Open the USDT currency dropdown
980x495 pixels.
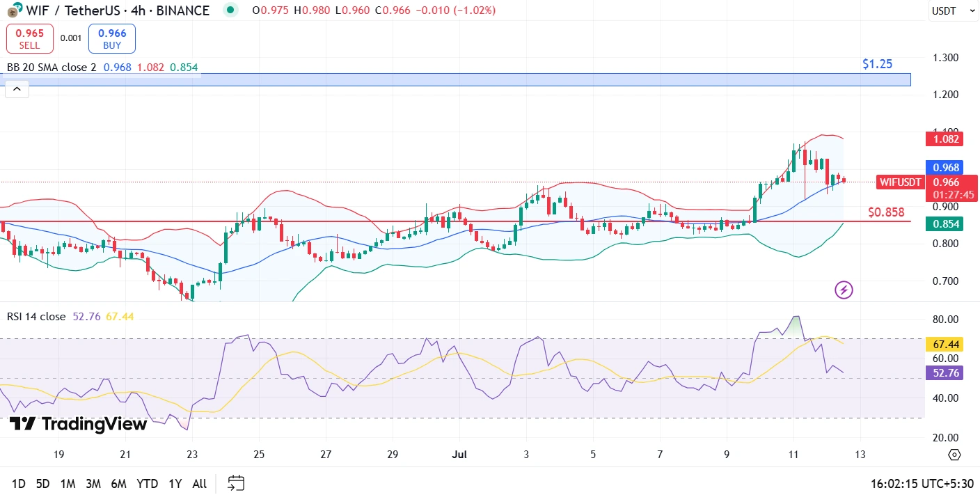pos(952,10)
